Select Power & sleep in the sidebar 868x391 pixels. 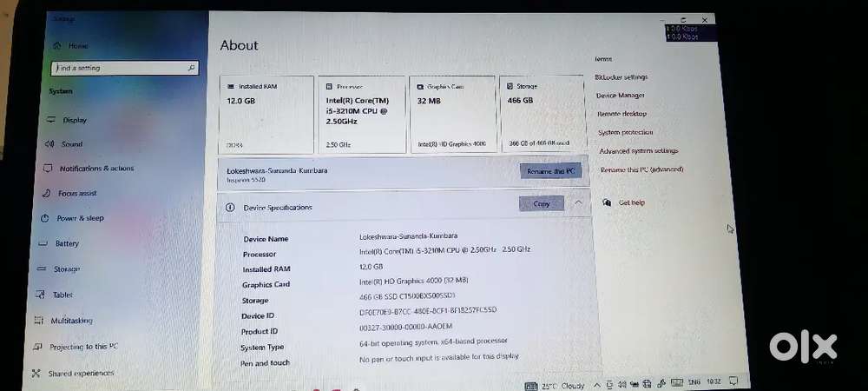pos(80,218)
